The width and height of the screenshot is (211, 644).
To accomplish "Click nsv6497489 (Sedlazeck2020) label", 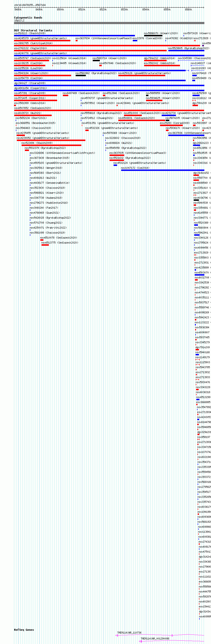I will click(81, 93).
